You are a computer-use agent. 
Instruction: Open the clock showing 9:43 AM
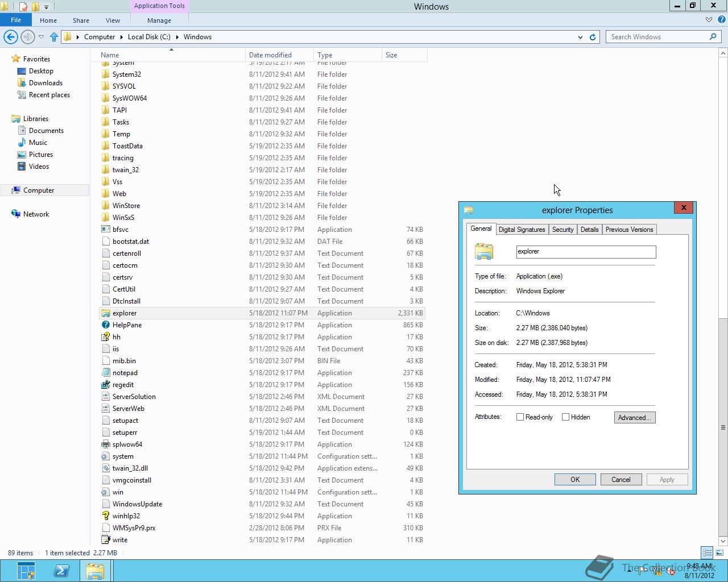click(699, 571)
